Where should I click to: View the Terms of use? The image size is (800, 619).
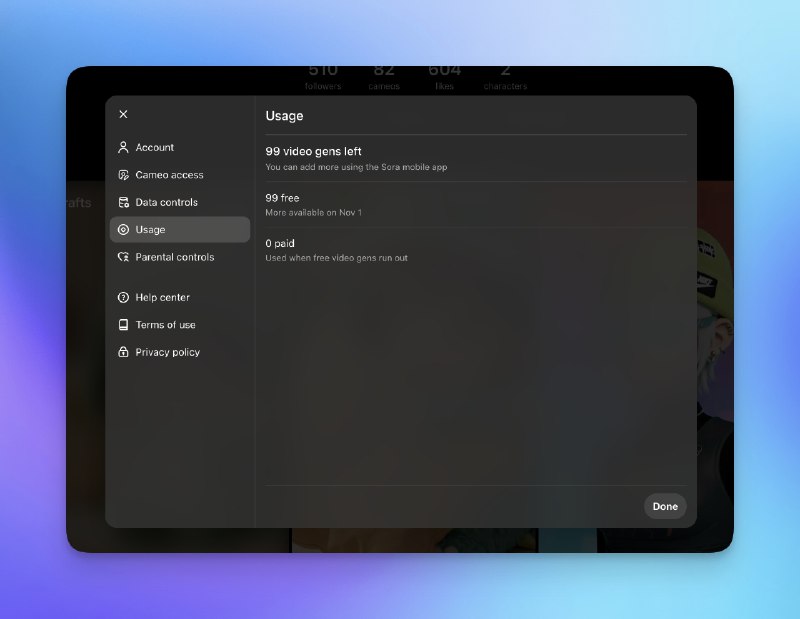point(180,325)
